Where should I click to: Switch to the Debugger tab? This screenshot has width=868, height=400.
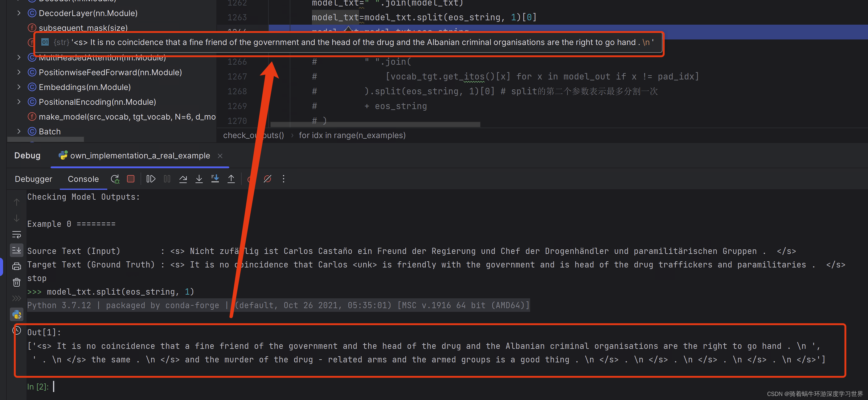coord(33,179)
